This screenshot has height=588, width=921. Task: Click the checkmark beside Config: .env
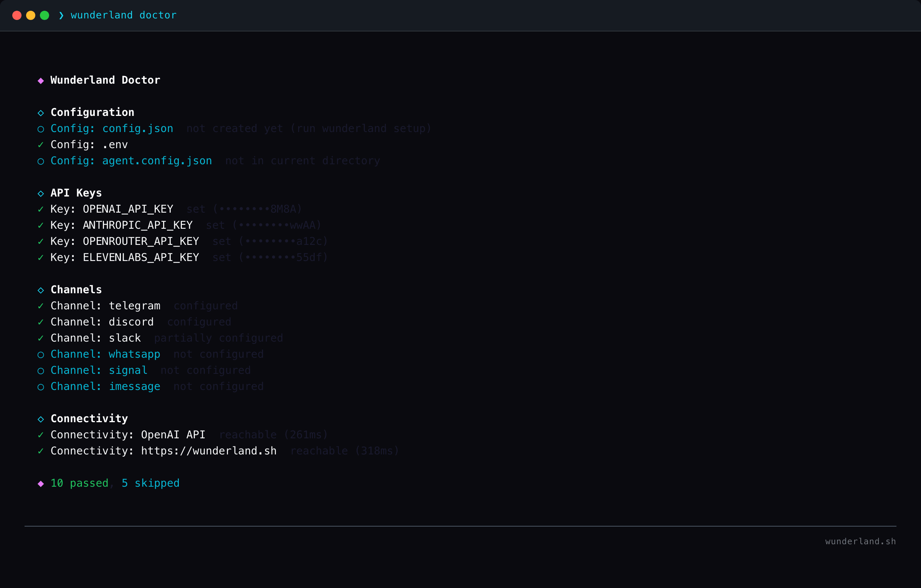40,145
